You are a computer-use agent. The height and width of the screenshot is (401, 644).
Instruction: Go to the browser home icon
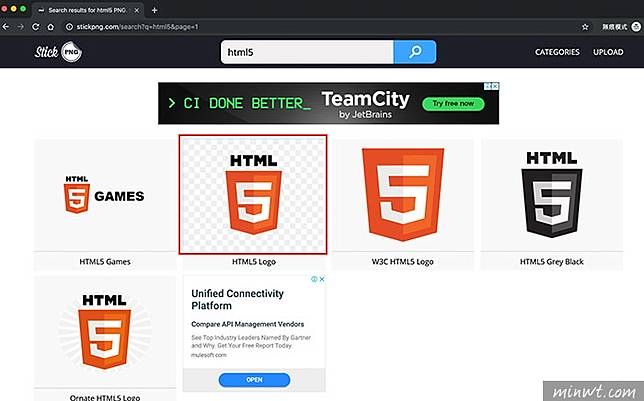[51, 27]
